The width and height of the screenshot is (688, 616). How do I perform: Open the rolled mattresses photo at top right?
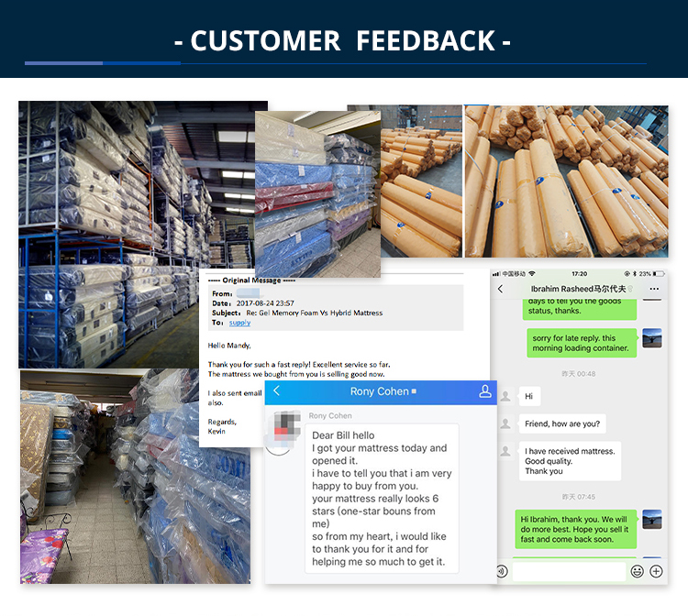(566, 181)
